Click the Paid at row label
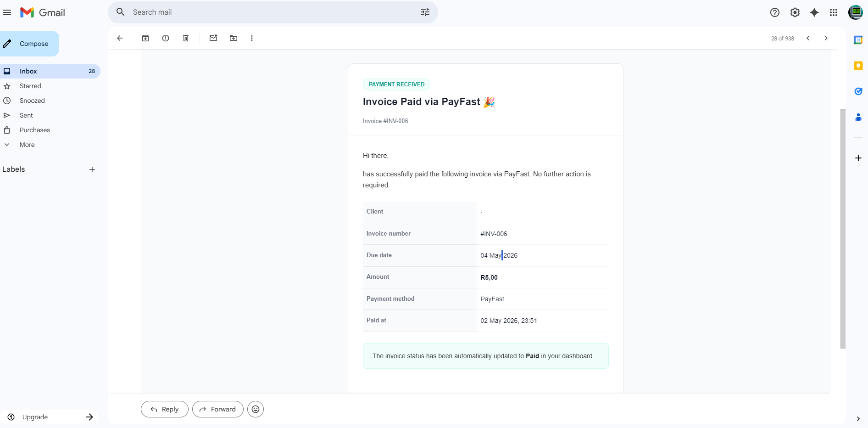The height and width of the screenshot is (428, 868). tap(376, 321)
